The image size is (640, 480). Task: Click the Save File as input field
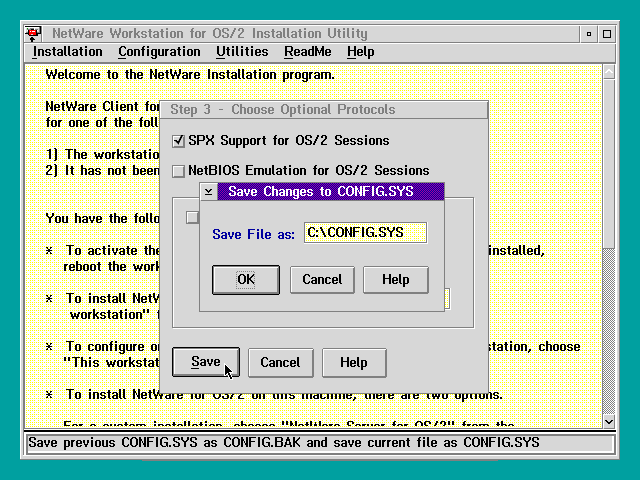pos(365,233)
